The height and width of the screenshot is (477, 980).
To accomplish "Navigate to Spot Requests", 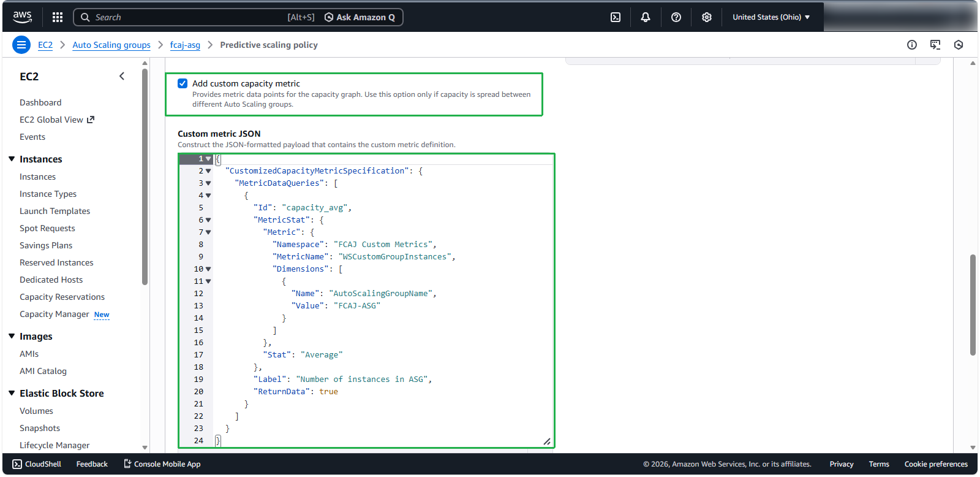I will point(47,228).
